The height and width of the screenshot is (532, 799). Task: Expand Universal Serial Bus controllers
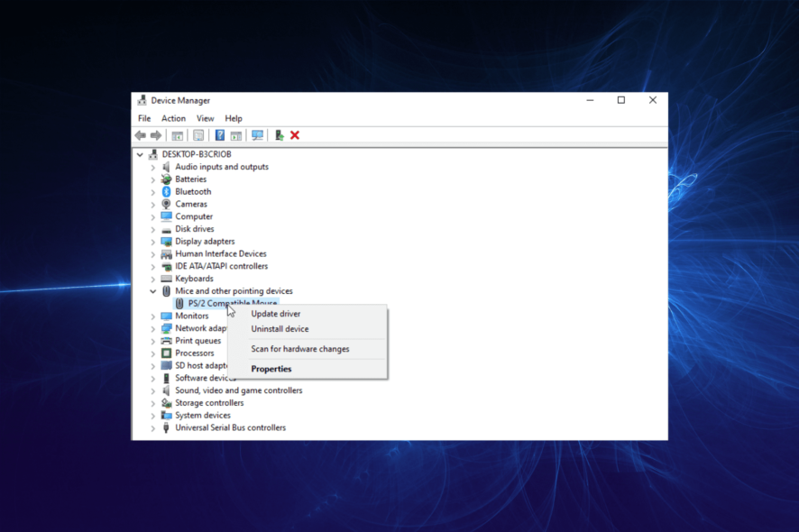153,428
